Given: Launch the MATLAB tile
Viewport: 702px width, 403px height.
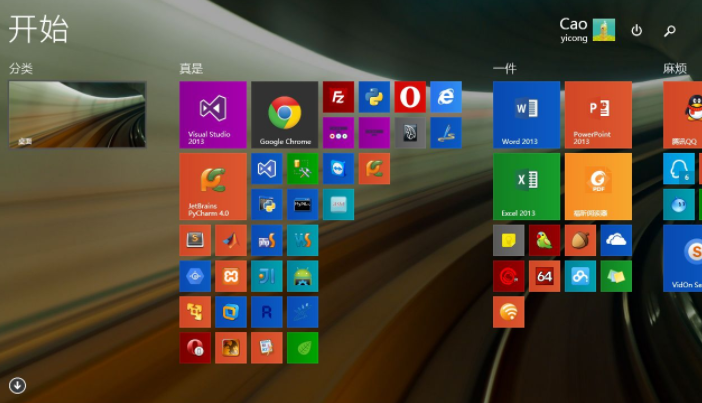Looking at the screenshot, I should pos(231,240).
